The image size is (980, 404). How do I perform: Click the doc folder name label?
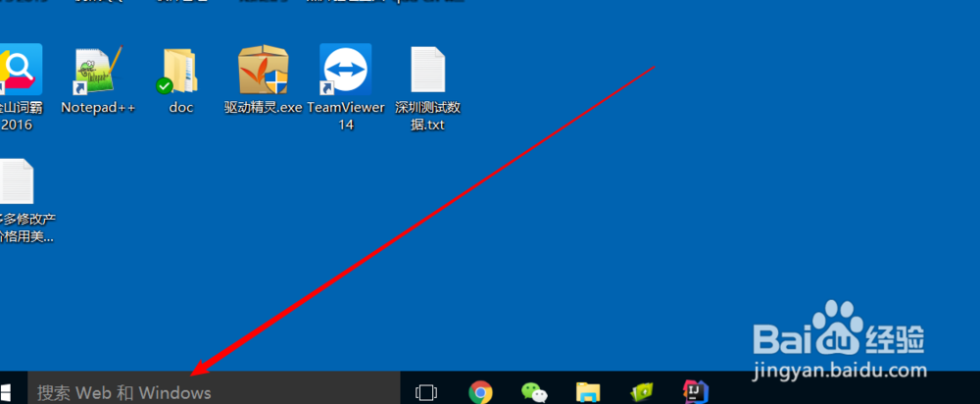tap(181, 108)
